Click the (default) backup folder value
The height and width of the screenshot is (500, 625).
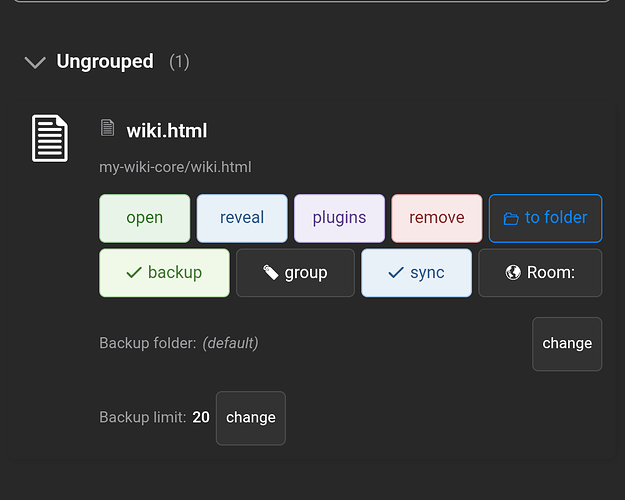(230, 343)
